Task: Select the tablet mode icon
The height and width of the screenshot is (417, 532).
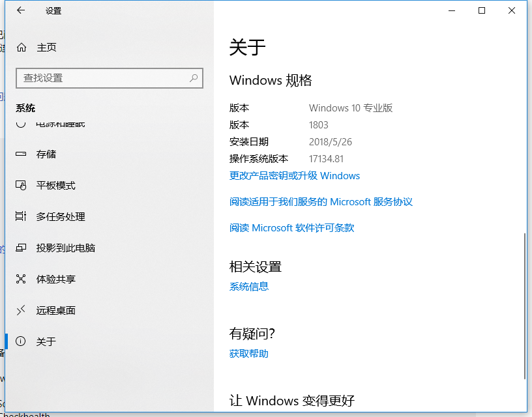Action: pyautogui.click(x=21, y=186)
